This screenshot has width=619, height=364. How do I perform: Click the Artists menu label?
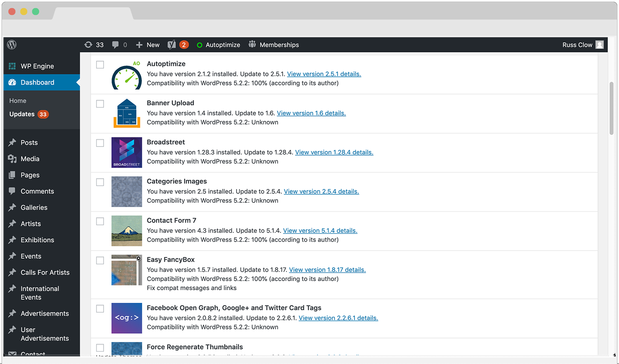[31, 224]
